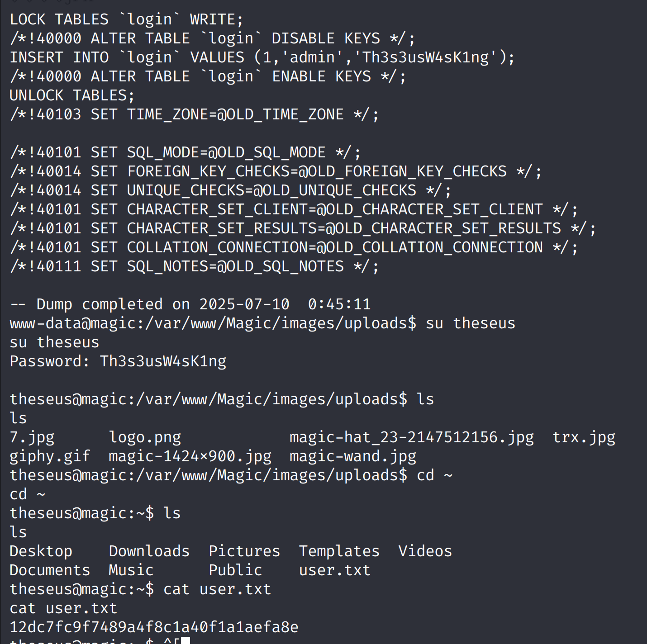Click the password text Th3s3usW4sK1ng after Password:
Screen dimensions: 647x644
pyautogui.click(x=163, y=361)
